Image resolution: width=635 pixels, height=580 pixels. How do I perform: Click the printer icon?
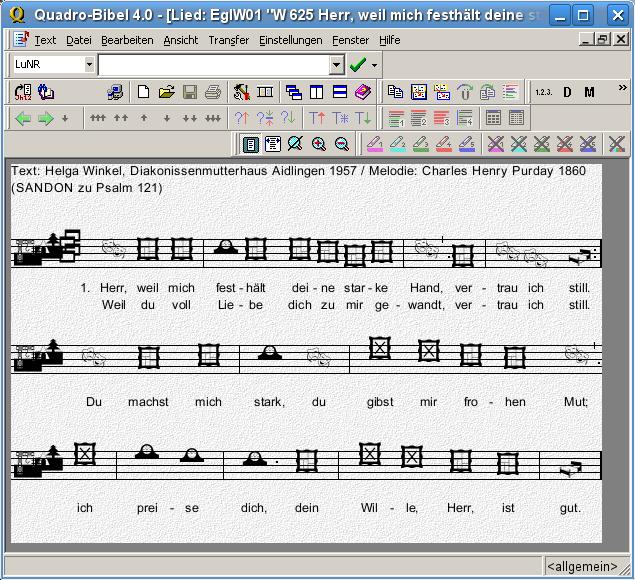(x=212, y=92)
